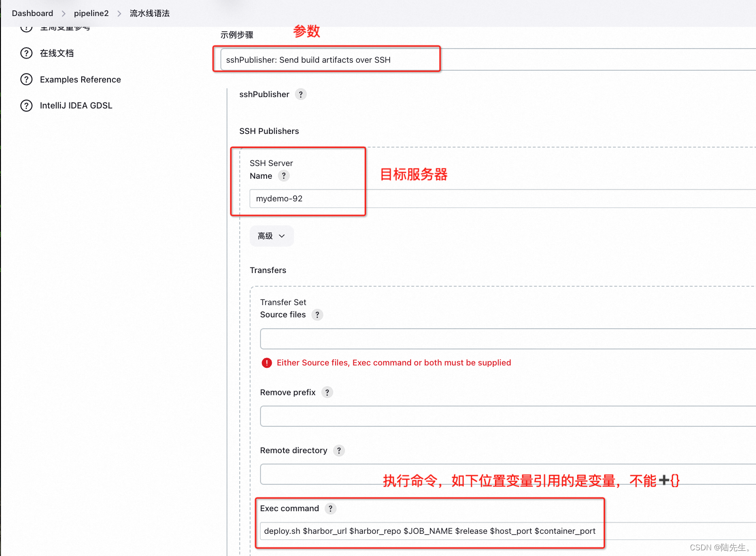
Task: Show help for Remove prefix
Action: click(327, 392)
